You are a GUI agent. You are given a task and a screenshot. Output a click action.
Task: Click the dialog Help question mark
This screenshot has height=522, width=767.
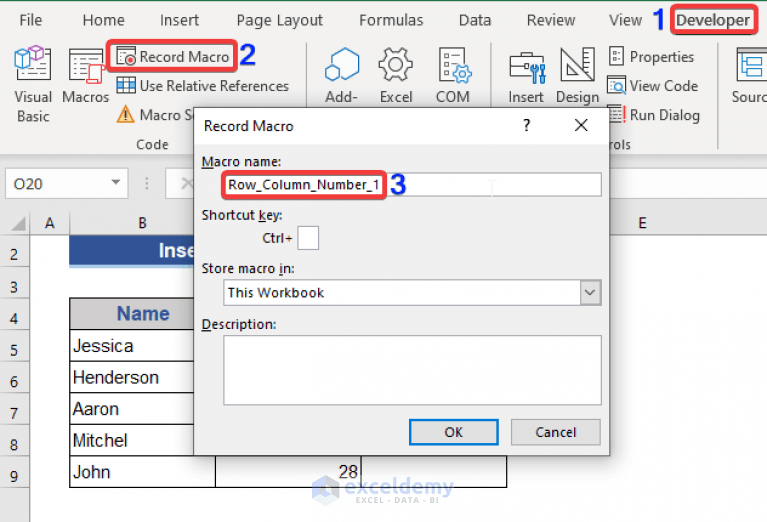point(526,126)
